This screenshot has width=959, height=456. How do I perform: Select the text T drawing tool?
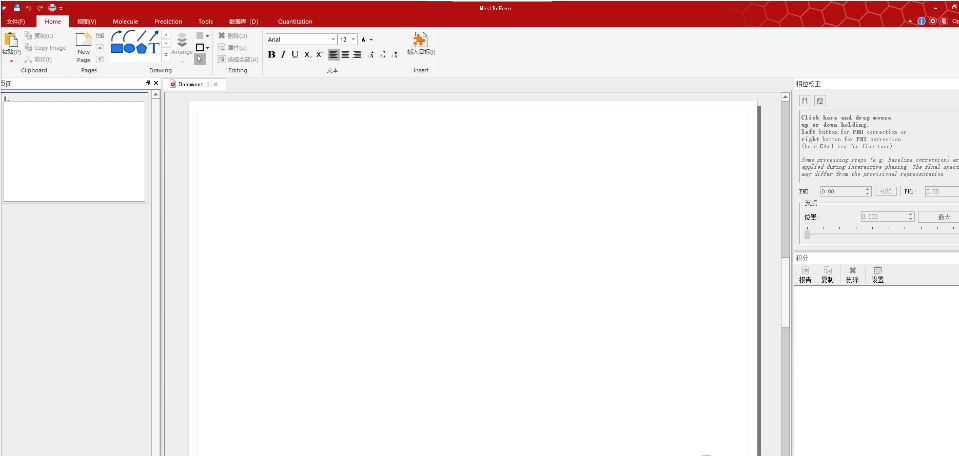(x=154, y=48)
